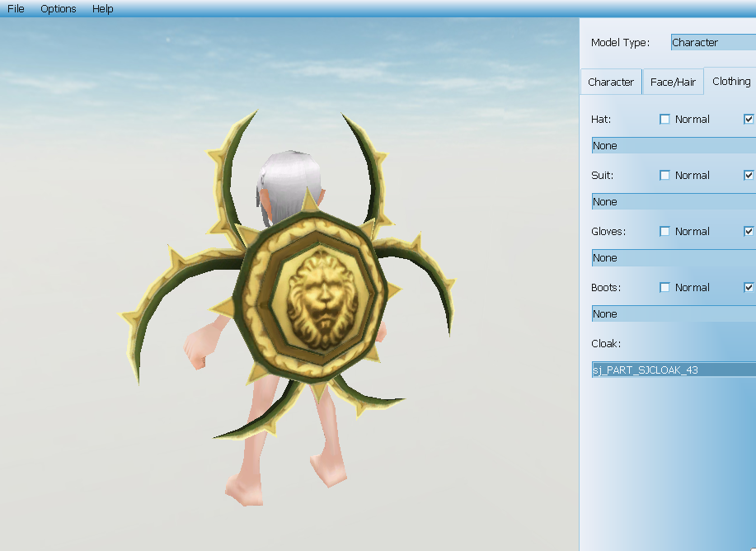Open the Suit selection dropdown
This screenshot has height=551, width=756.
(673, 201)
